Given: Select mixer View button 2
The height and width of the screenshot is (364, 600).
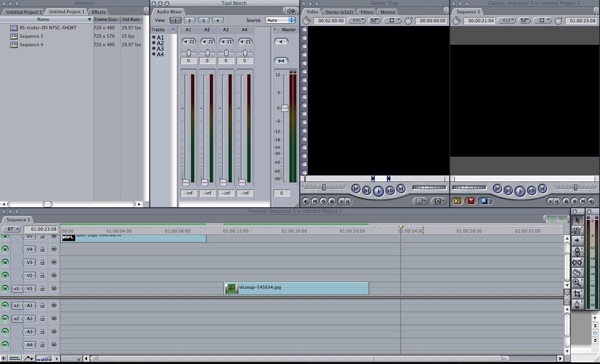Looking at the screenshot, I should [189, 20].
